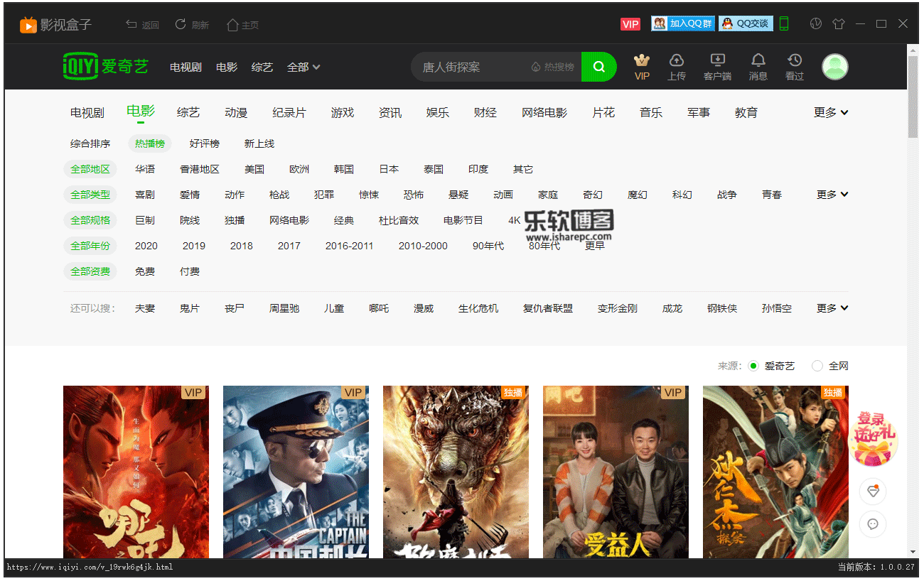The height and width of the screenshot is (581, 924).
Task: Click the scrollbar up arrow
Action: coord(913,49)
